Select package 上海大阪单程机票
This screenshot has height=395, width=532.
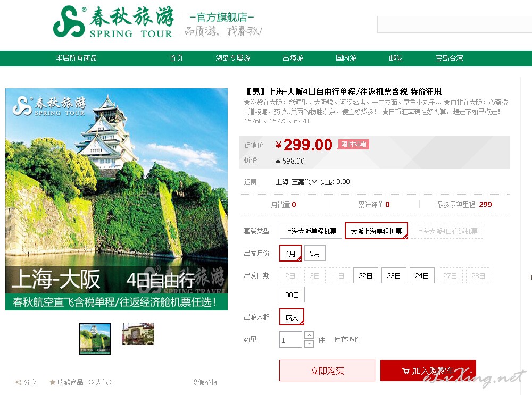(x=311, y=231)
